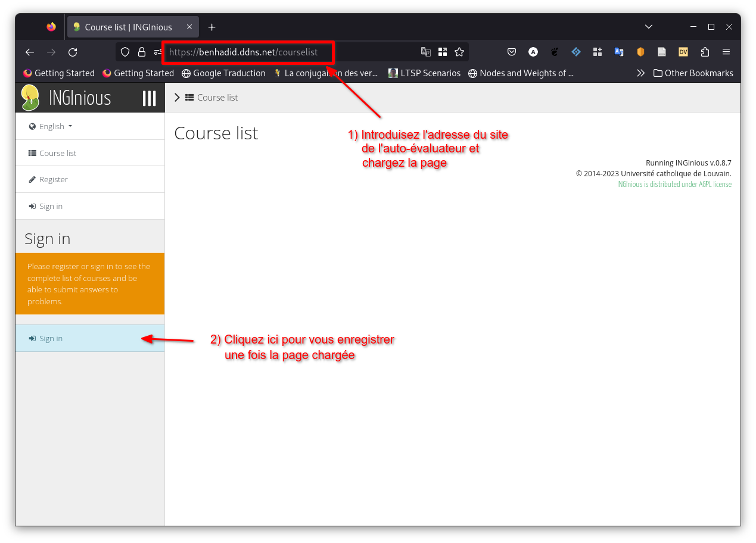Click the GNOME foot extension icon

[x=555, y=52]
